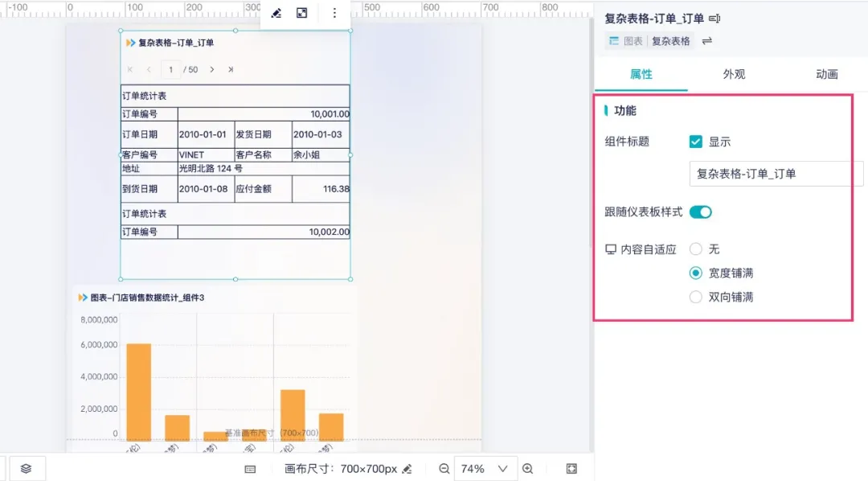Uncheck the 显示 component title checkbox
The width and height of the screenshot is (868, 481).
click(696, 142)
